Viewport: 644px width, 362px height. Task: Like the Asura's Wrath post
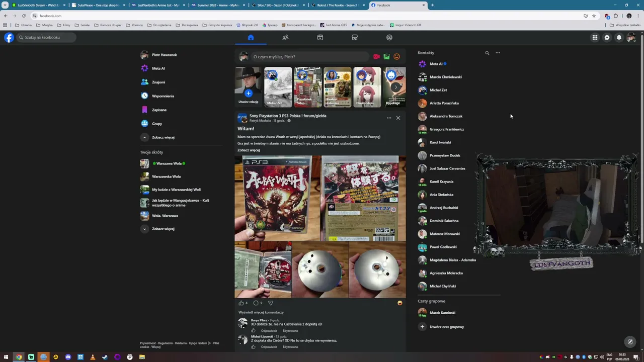(241, 303)
